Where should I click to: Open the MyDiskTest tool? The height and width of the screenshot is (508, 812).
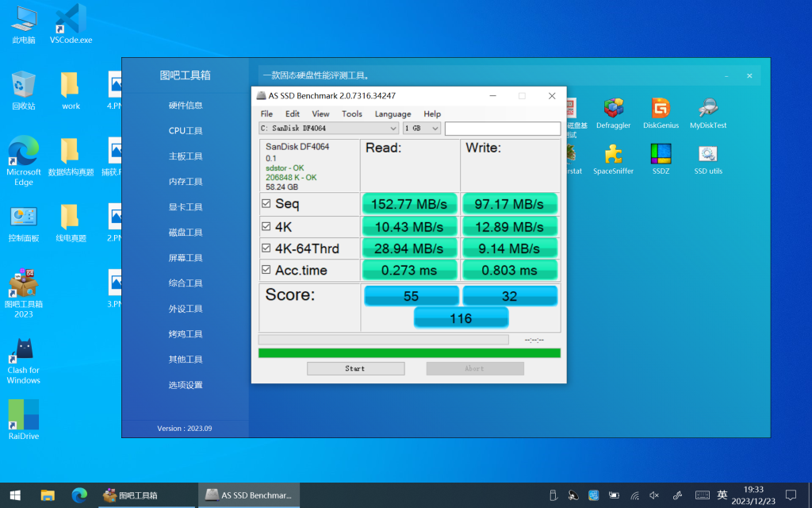click(708, 113)
